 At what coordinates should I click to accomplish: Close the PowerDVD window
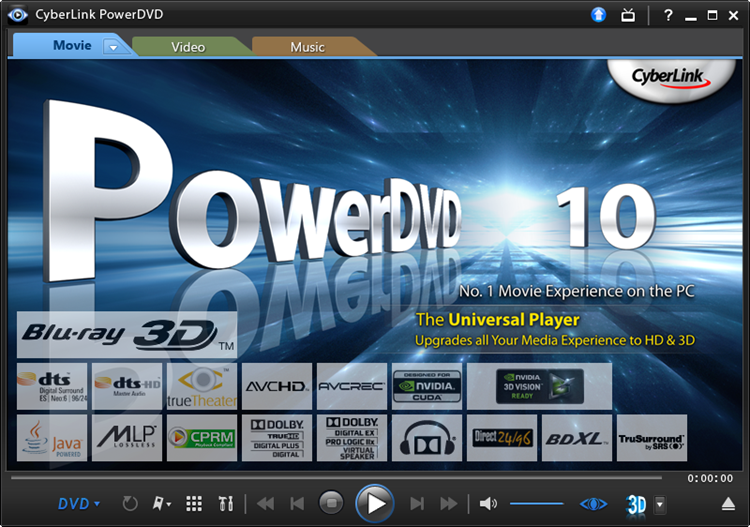coord(733,15)
